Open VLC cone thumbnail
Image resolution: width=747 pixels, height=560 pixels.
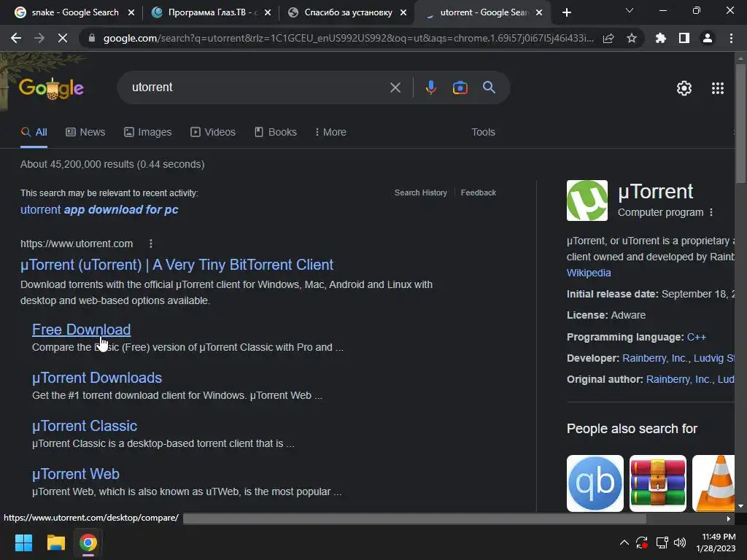(713, 483)
